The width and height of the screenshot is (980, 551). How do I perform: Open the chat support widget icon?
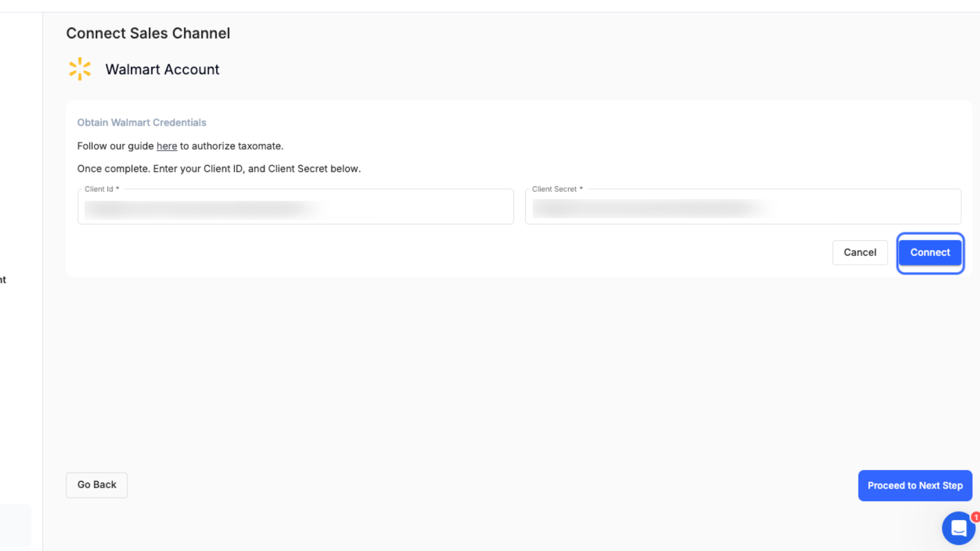[958, 528]
